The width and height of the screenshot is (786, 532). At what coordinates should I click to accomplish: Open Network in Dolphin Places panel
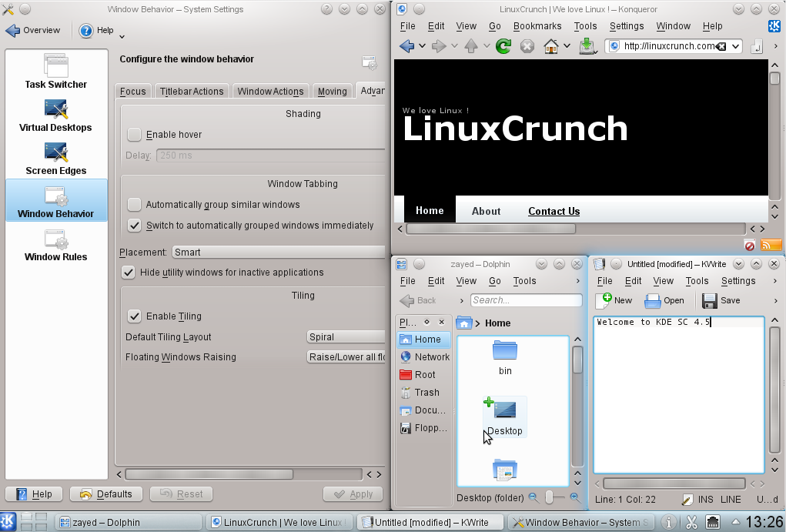click(x=424, y=357)
